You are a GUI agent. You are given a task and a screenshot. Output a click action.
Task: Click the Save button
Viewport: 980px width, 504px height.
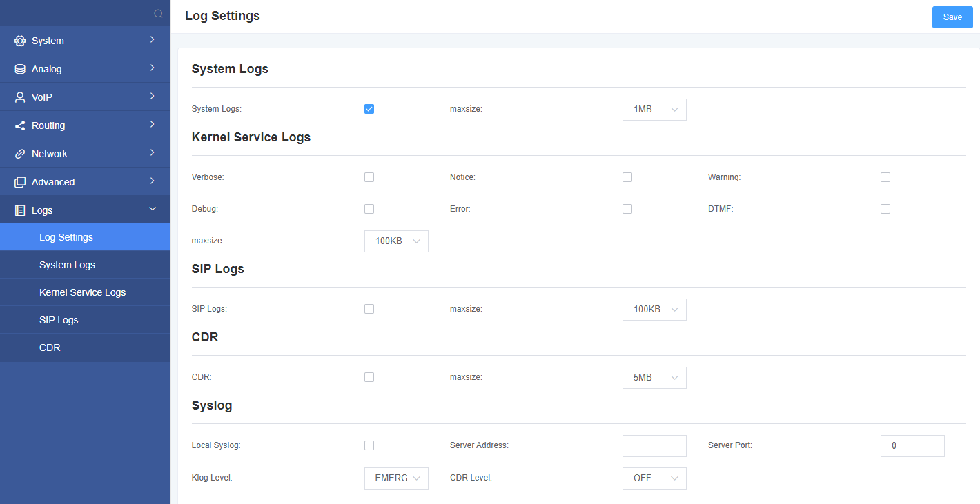coord(952,17)
